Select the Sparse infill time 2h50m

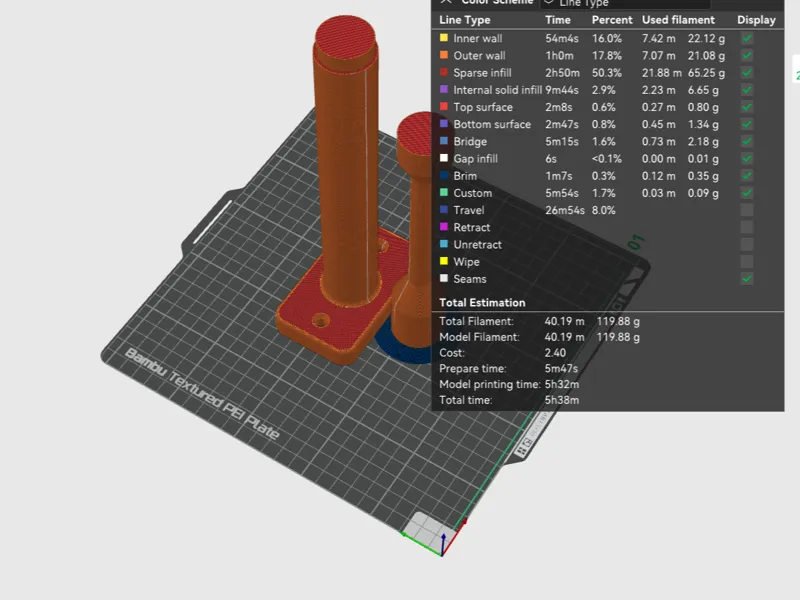click(562, 73)
